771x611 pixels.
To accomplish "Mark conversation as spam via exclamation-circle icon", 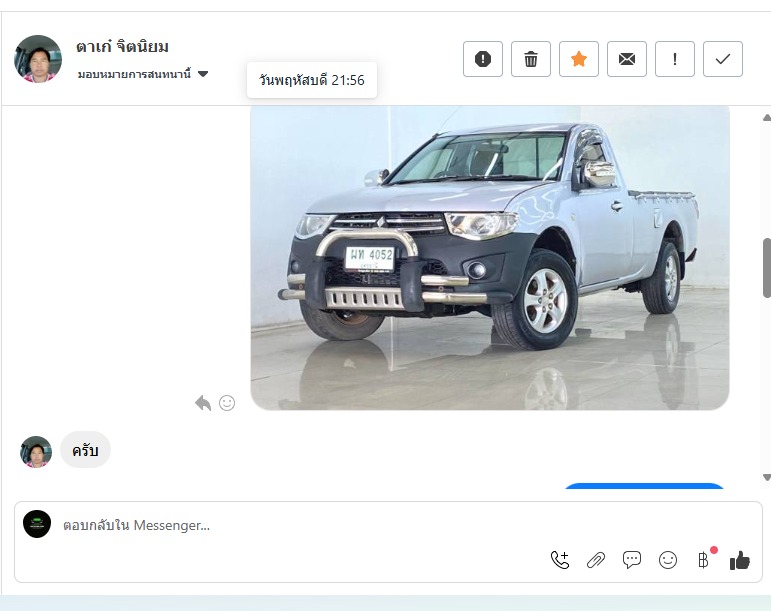I will tap(482, 59).
